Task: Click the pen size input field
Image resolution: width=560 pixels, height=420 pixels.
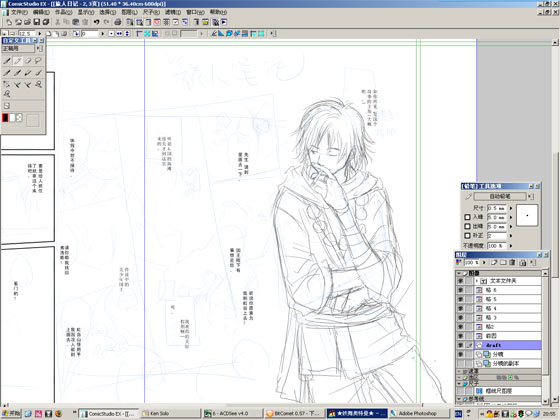Action: [497, 208]
